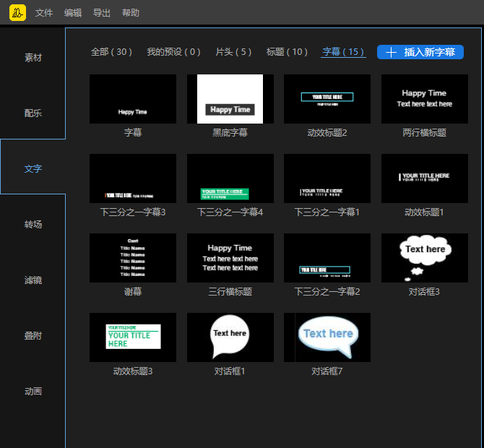
Task: Select the 动画 sidebar tab
Action: (33, 392)
